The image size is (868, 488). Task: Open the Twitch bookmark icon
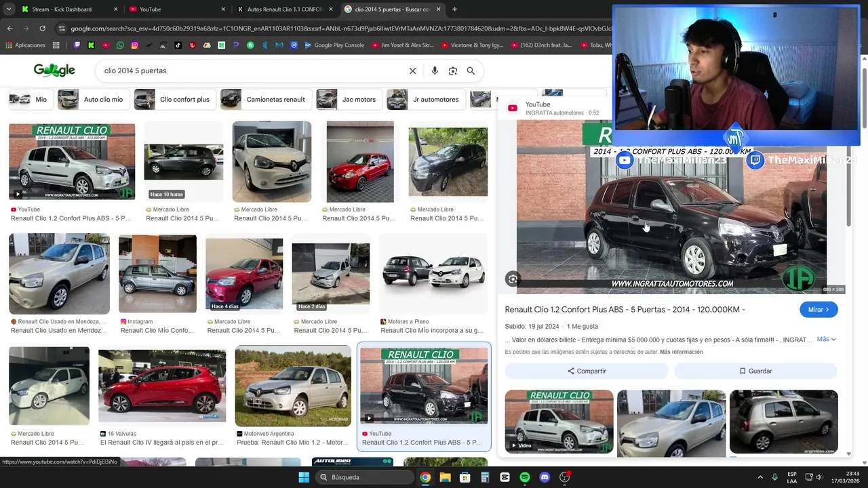pyautogui.click(x=77, y=45)
